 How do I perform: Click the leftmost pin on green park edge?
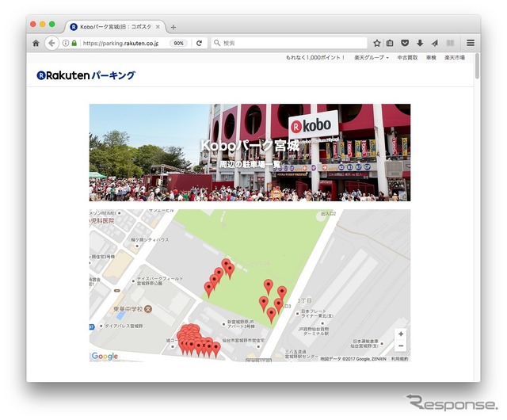(x=209, y=288)
